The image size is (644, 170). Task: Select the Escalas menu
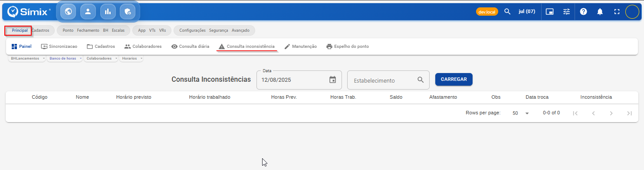click(118, 30)
